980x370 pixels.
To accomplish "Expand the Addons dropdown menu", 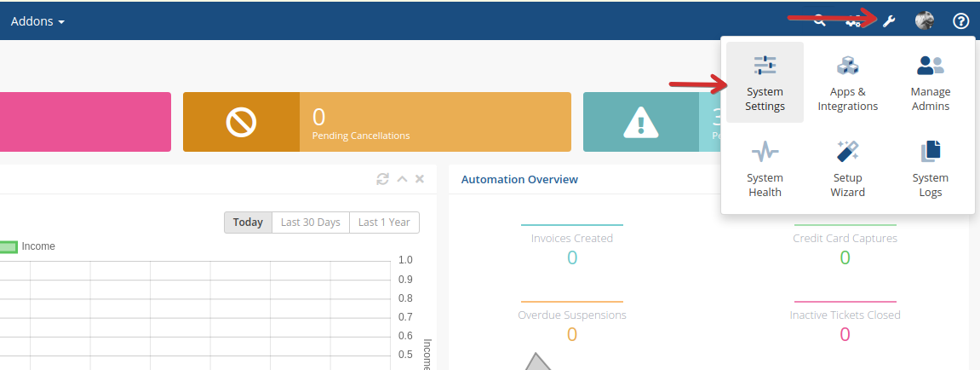I will (37, 21).
